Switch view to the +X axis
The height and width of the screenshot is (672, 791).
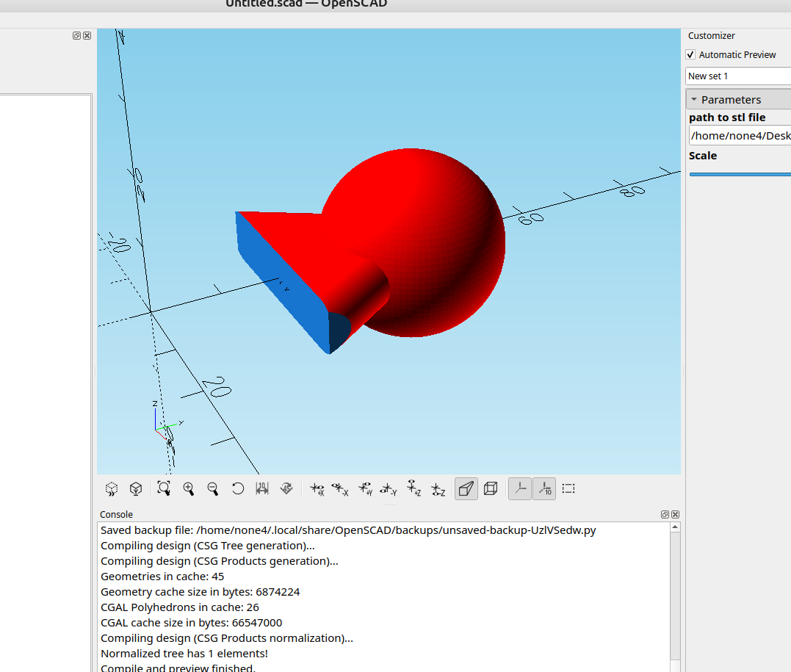click(317, 488)
